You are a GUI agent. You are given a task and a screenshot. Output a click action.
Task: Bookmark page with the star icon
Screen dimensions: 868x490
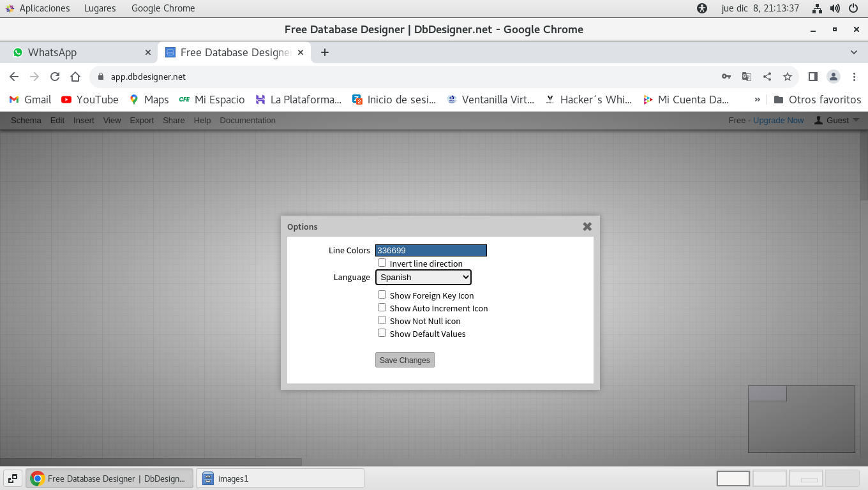tap(788, 77)
